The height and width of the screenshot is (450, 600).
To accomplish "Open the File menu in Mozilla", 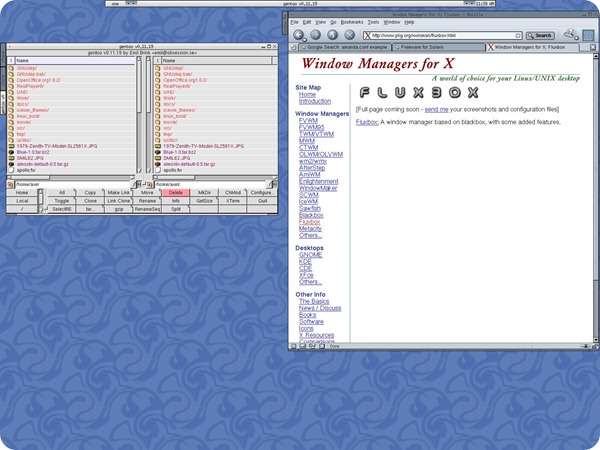I will click(294, 22).
